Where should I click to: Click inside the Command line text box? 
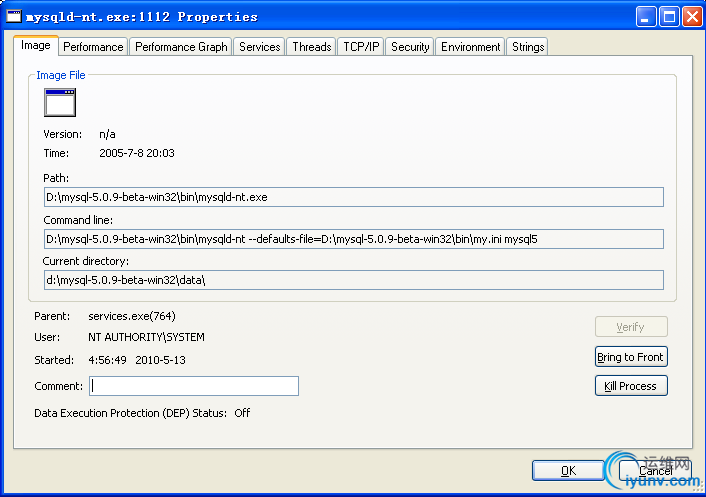353,239
